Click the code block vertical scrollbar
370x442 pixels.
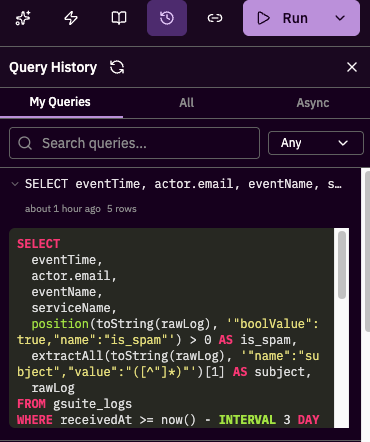(342, 265)
